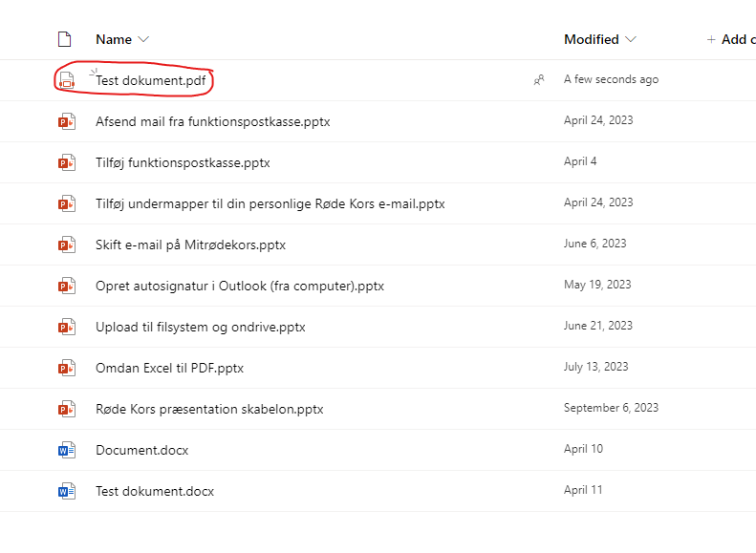Click the PowerPoint icon beside Røde Kors præsentation skabelon.pptx
Image resolution: width=756 pixels, height=553 pixels.
pyautogui.click(x=67, y=409)
